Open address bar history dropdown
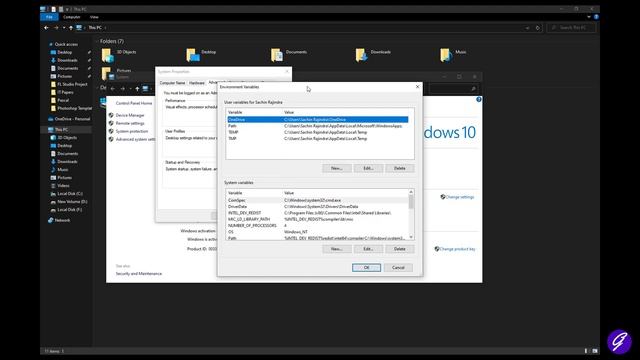The height and width of the screenshot is (360, 640). 527,28
